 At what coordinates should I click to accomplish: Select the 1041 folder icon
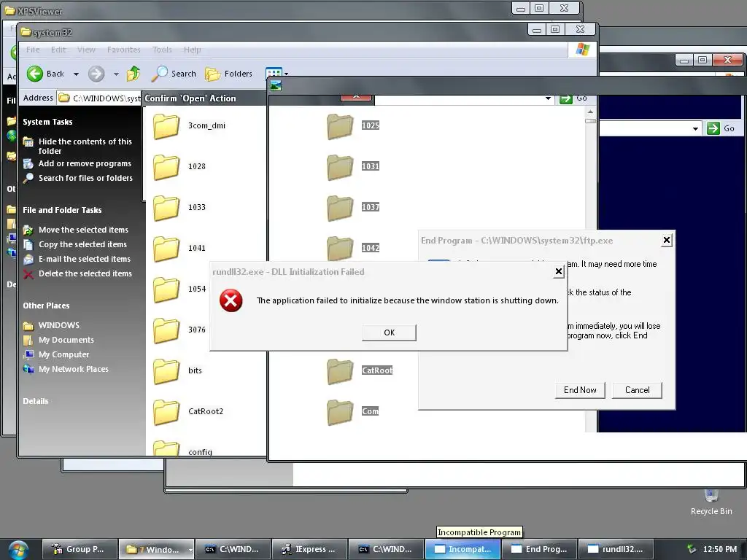[166, 249]
